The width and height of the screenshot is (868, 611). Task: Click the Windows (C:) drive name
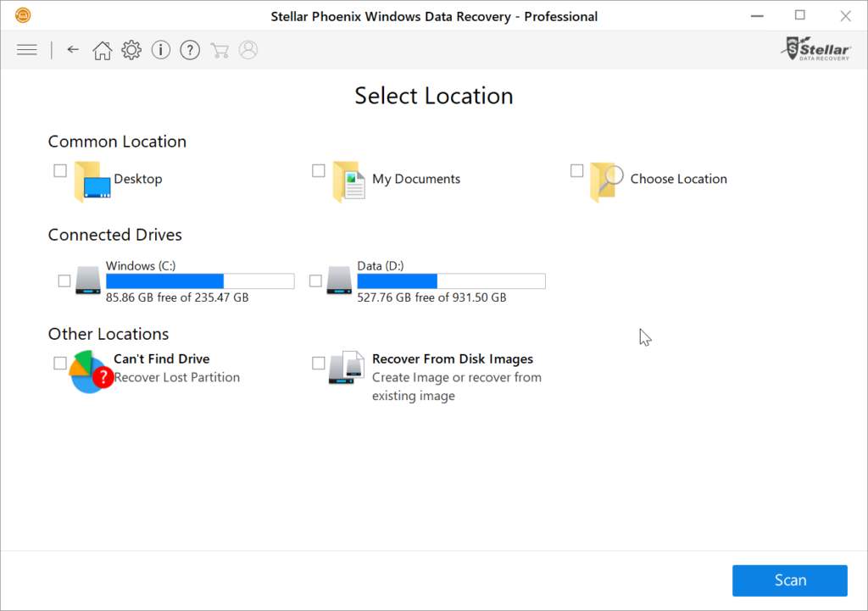coord(141,265)
